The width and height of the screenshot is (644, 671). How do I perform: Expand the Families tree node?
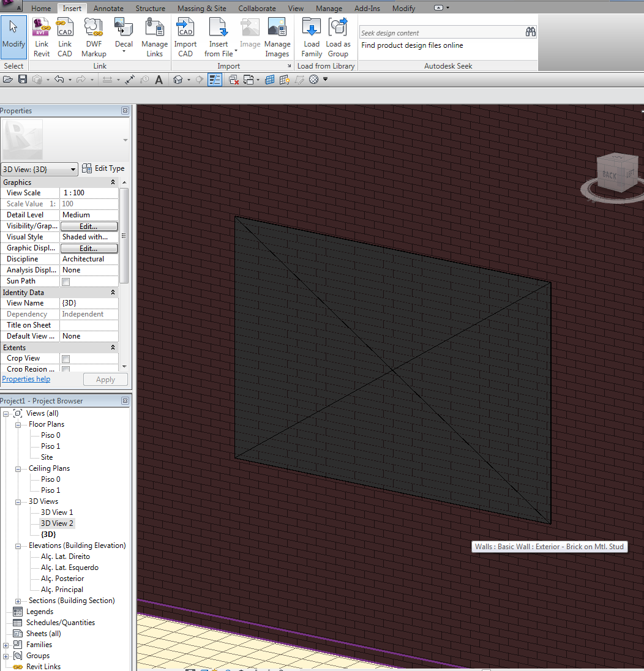[x=6, y=645]
